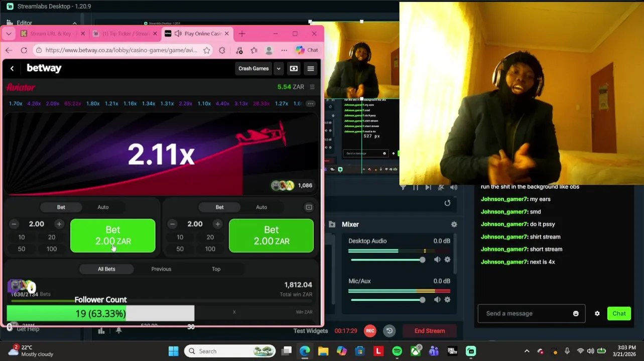Open the betway hamburger menu
644x361 pixels.
click(x=311, y=69)
